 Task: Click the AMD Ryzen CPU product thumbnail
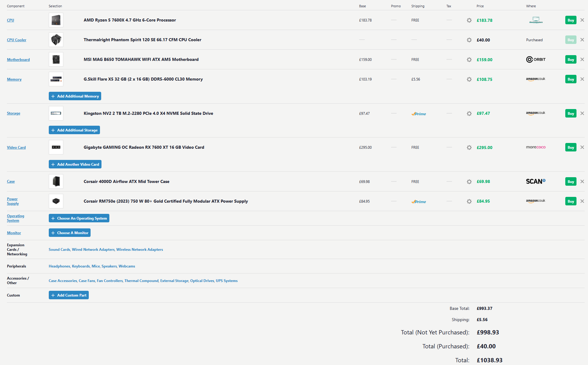[x=56, y=20]
